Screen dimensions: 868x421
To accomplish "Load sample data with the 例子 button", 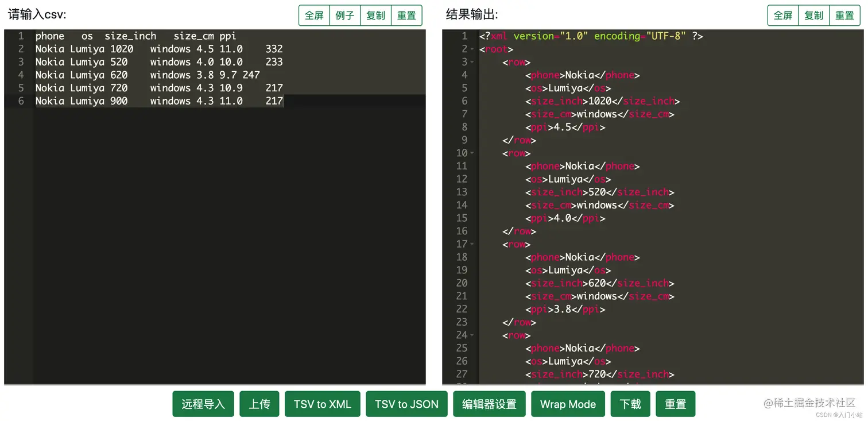I will click(344, 16).
